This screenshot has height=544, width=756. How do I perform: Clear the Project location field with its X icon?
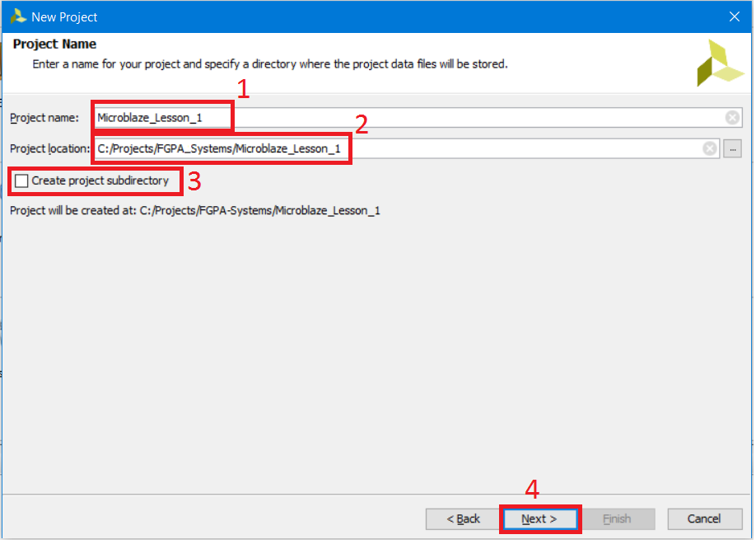click(x=710, y=148)
